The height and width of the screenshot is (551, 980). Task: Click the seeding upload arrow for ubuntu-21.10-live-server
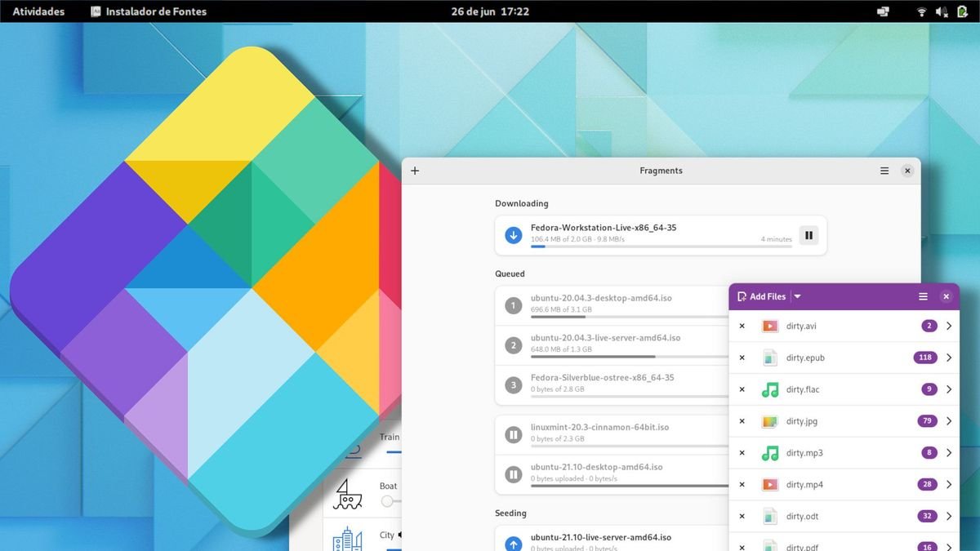pyautogui.click(x=514, y=543)
